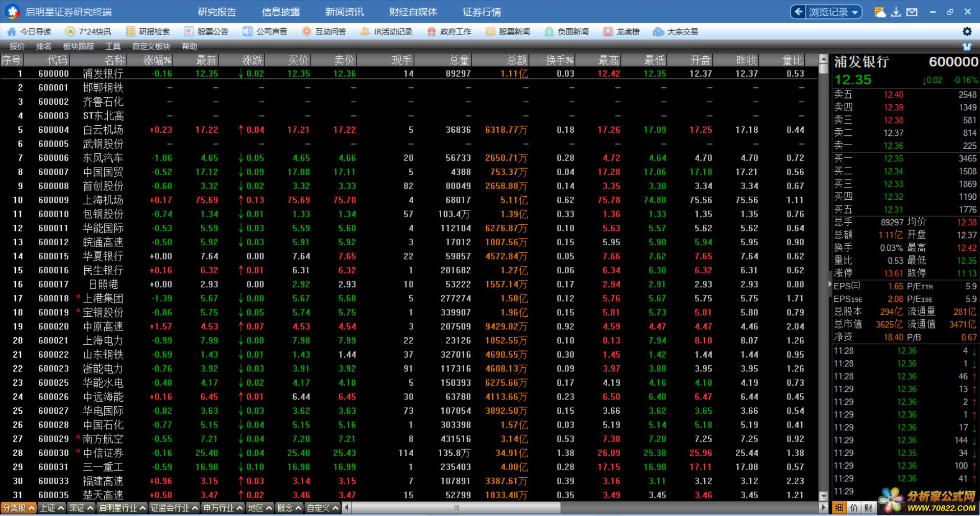Open 大宗交易 toolbar item
This screenshot has width=980, height=516.
click(x=676, y=32)
